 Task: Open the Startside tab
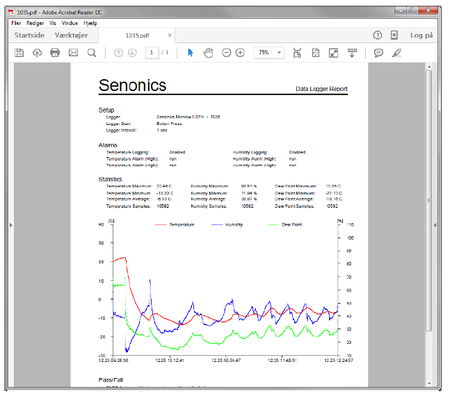point(29,35)
